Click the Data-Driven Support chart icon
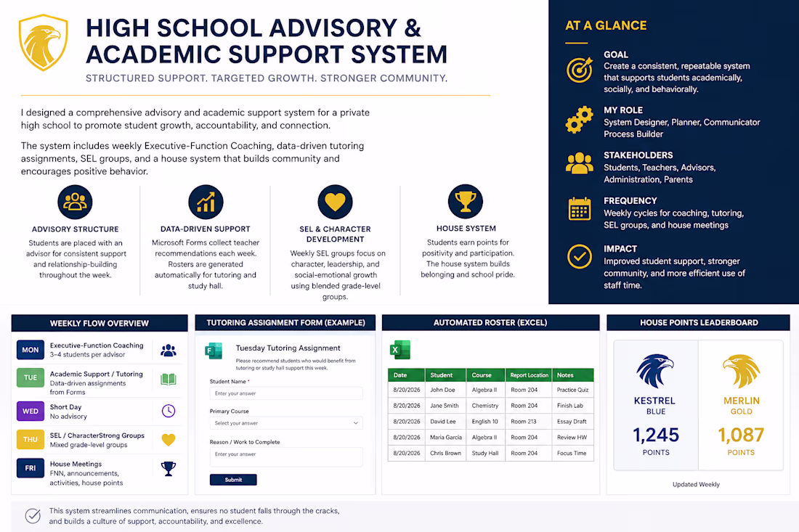Screen dimensions: 799x532 206,202
